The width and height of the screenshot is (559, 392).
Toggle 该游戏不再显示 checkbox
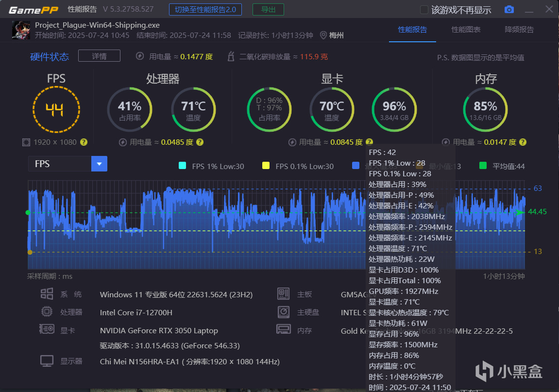click(424, 10)
